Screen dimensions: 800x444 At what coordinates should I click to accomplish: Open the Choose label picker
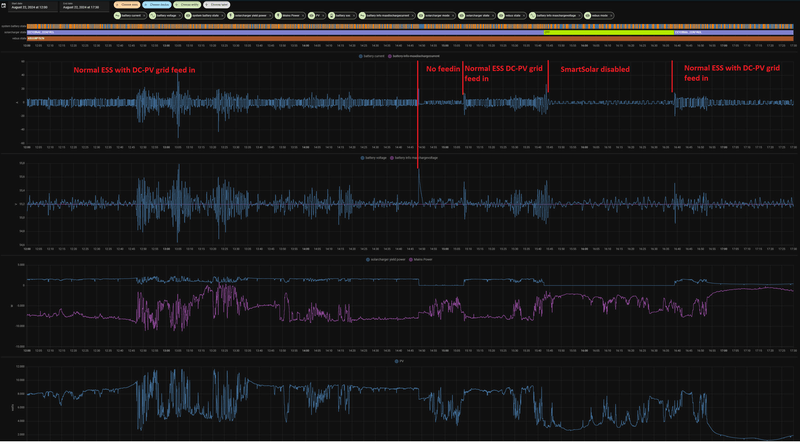click(x=217, y=5)
